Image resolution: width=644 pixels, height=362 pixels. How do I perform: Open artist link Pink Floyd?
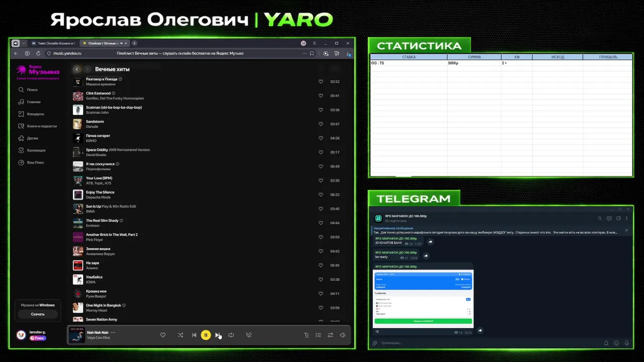(x=94, y=240)
